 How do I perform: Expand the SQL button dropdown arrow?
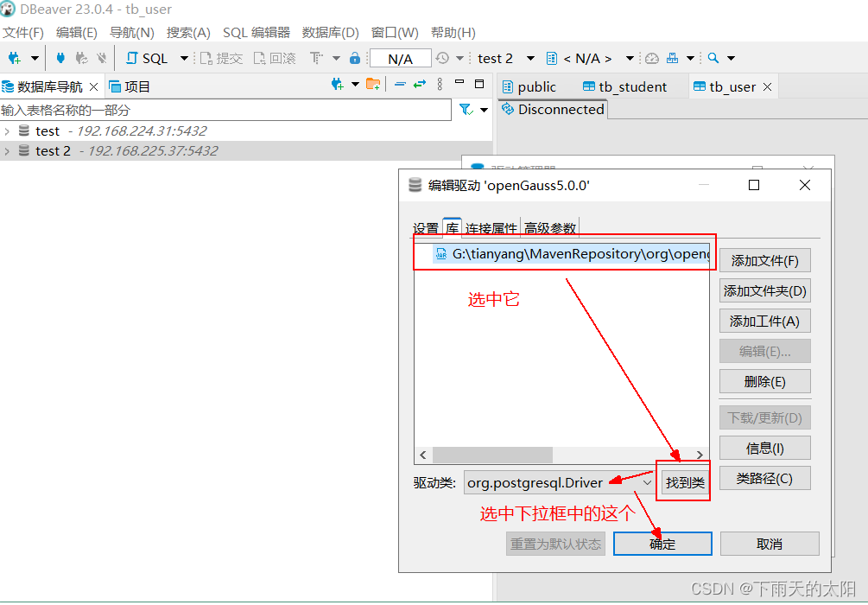(184, 58)
